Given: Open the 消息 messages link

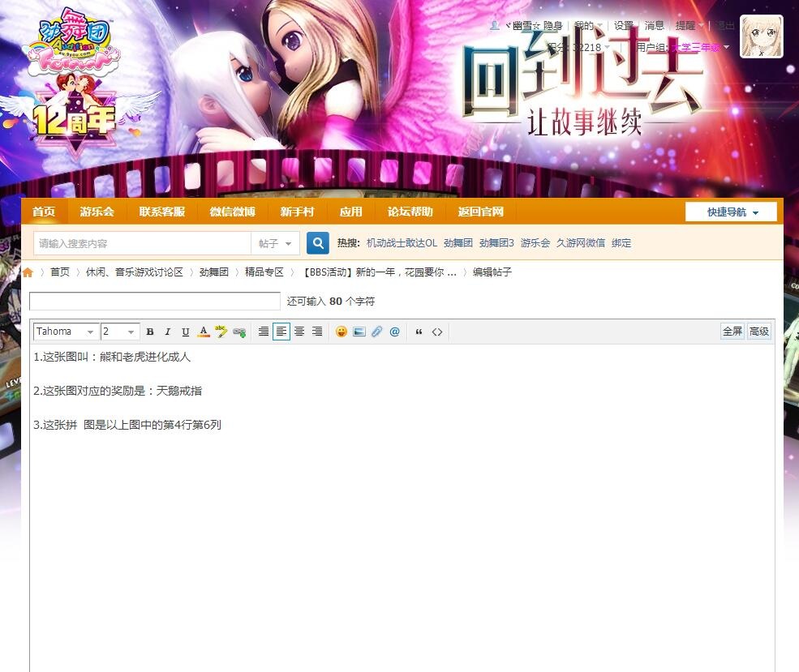Looking at the screenshot, I should (x=655, y=25).
